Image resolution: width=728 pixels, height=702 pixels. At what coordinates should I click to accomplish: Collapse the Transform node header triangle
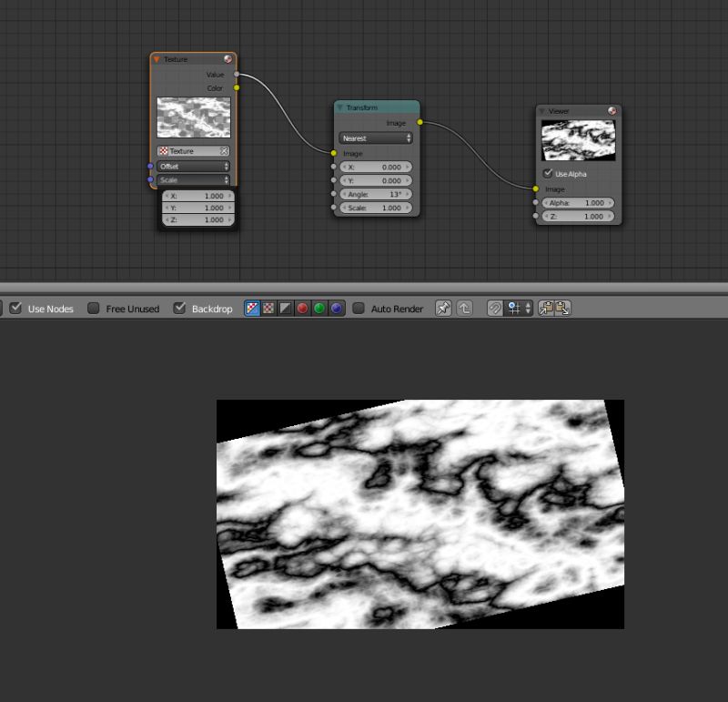point(339,107)
